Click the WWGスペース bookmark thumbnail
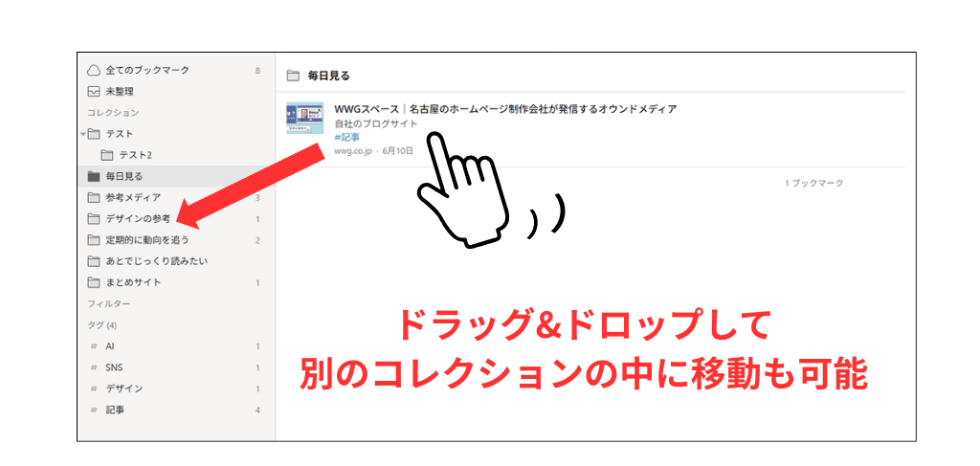 coord(304,118)
